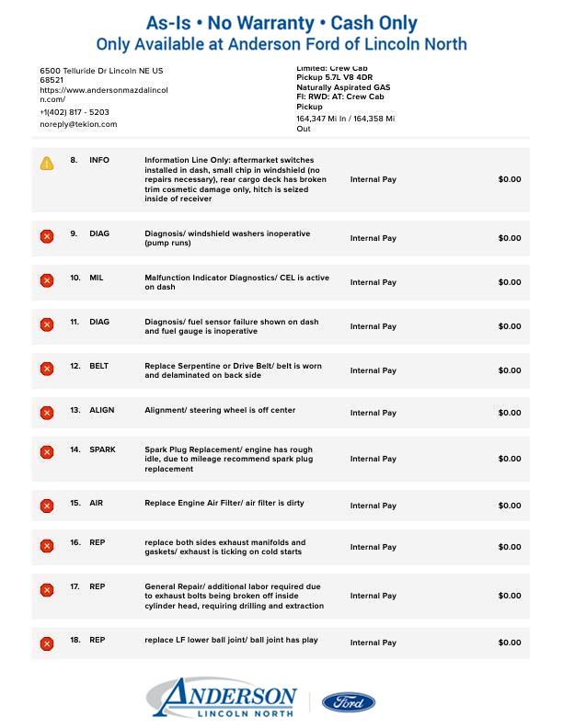
Task: Open the andersonmazdalincoln.com website link
Action: (x=103, y=96)
